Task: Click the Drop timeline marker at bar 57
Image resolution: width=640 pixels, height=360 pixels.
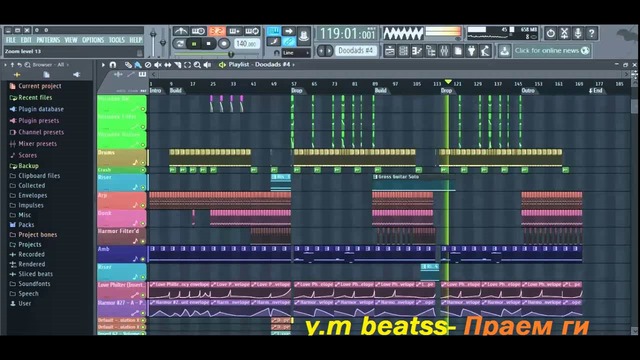Action: point(297,91)
